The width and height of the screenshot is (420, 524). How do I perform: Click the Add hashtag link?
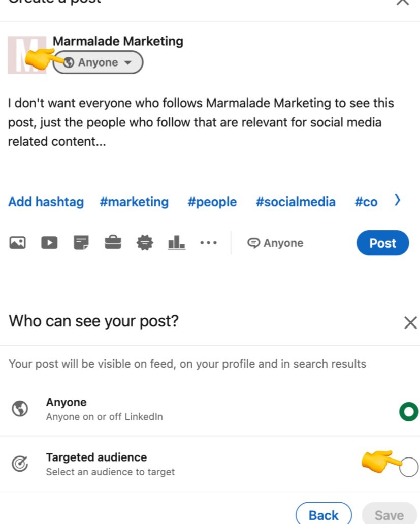point(46,202)
